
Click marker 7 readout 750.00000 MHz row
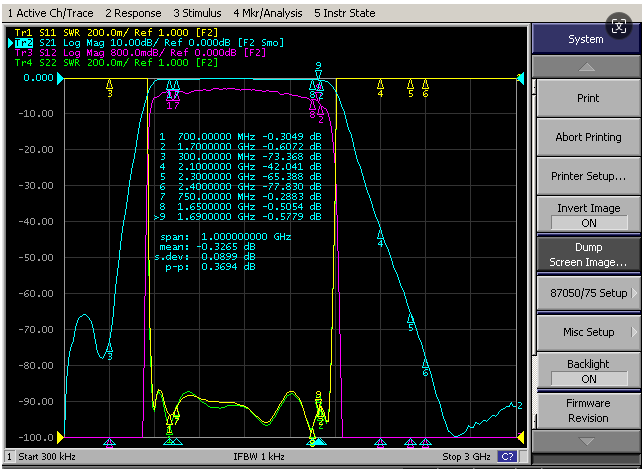click(x=241, y=197)
